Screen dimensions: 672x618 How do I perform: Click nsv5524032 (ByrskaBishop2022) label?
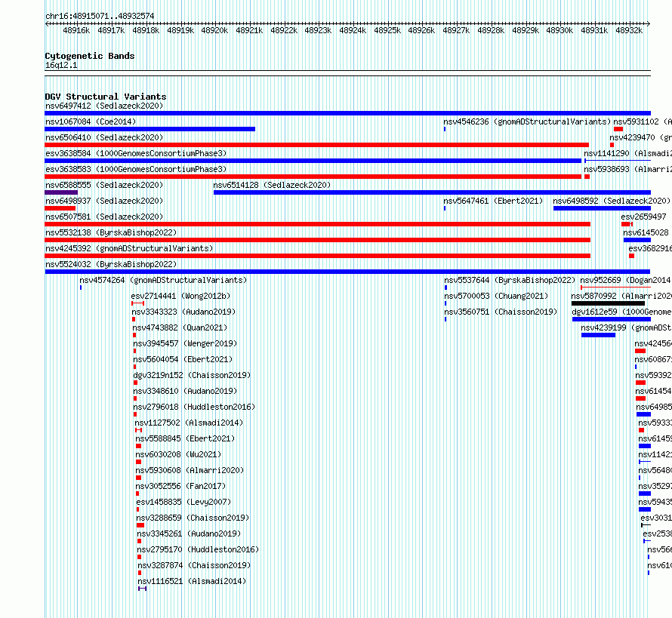pyautogui.click(x=111, y=264)
